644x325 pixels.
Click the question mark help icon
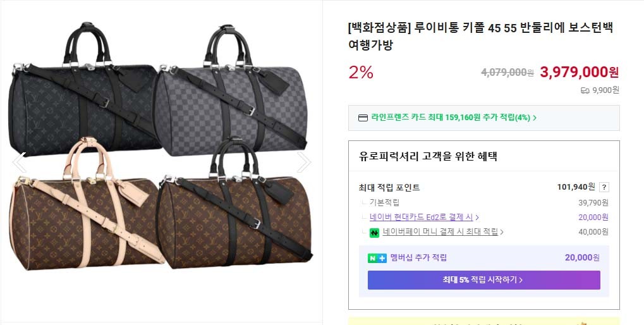coord(604,187)
